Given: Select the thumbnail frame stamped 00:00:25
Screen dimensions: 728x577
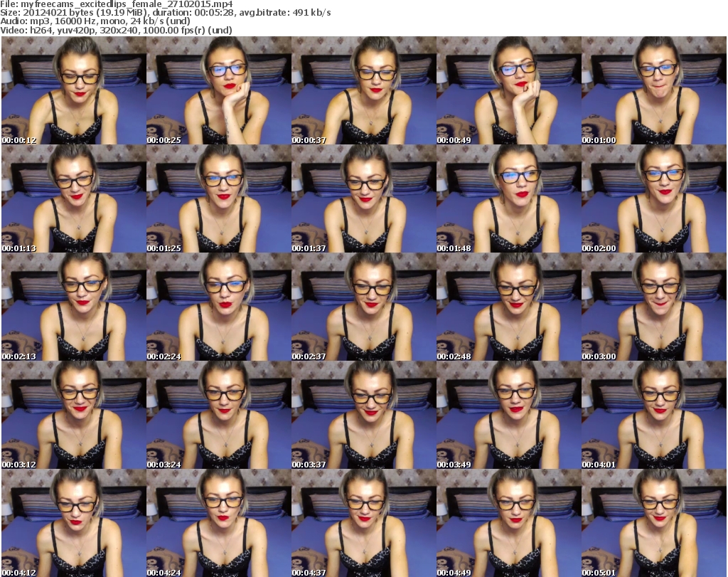Looking at the screenshot, I should 219,90.
